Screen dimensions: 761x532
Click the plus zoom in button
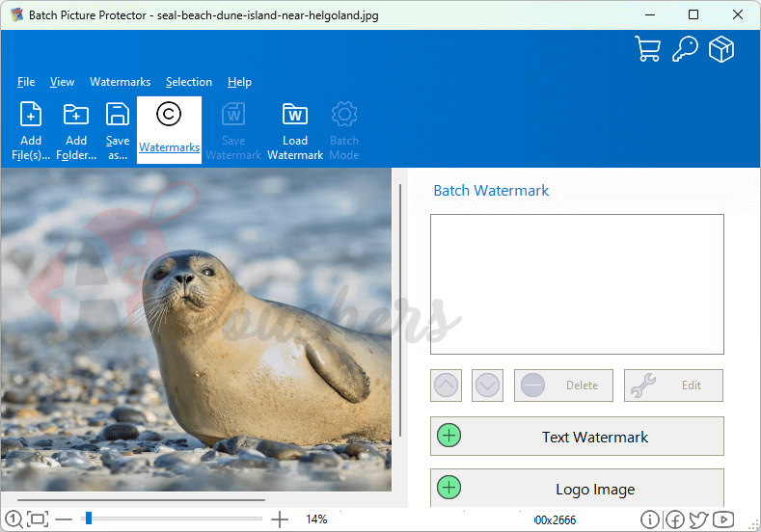(x=280, y=519)
